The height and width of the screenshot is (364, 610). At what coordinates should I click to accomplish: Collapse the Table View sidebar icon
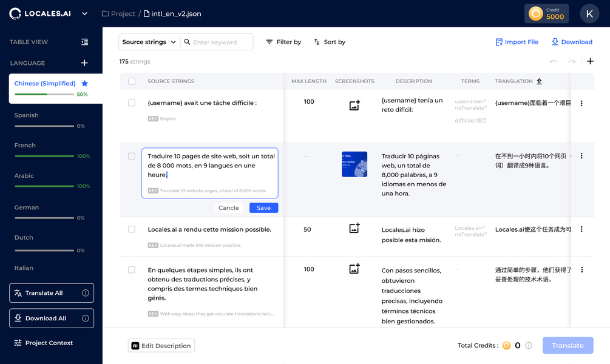pos(84,42)
